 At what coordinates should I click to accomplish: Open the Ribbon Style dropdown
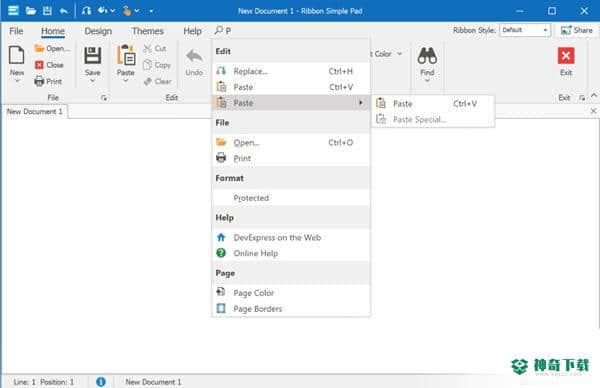point(525,30)
